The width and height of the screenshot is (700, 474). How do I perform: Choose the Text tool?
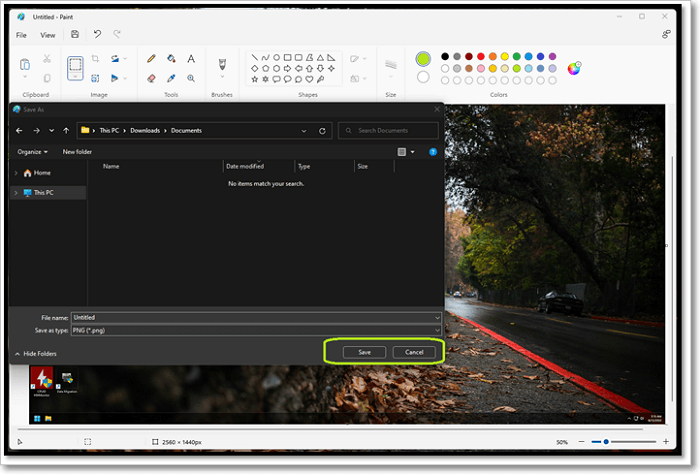191,59
